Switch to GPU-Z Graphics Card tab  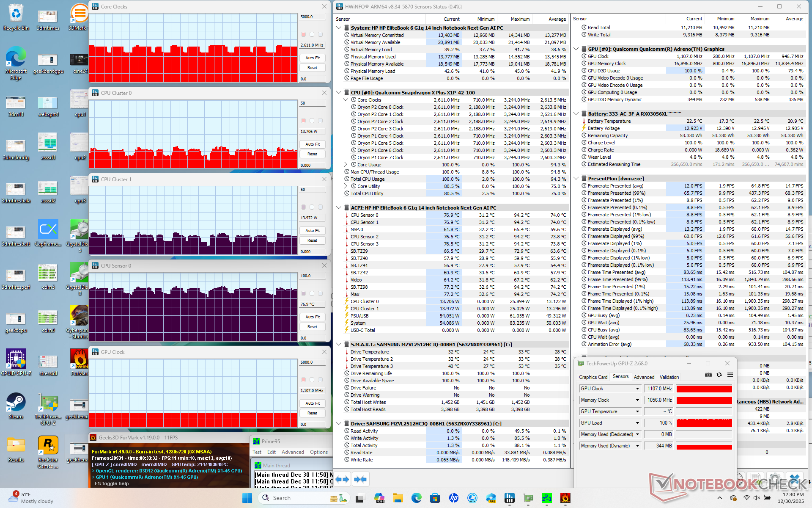point(593,377)
